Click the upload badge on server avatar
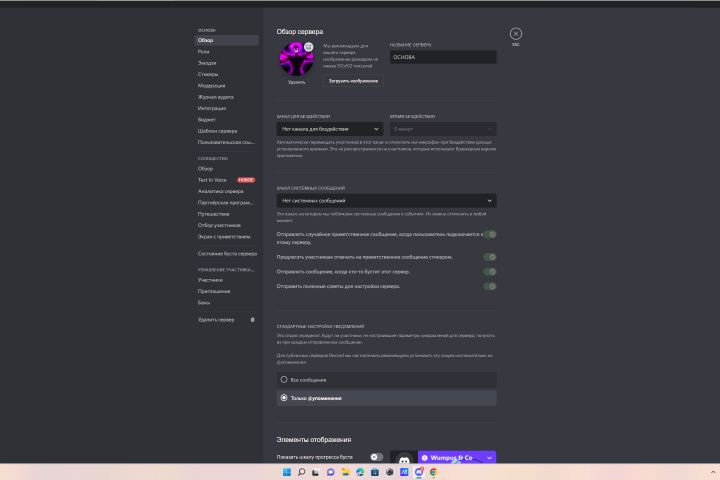The height and width of the screenshot is (480, 720). pos(309,47)
